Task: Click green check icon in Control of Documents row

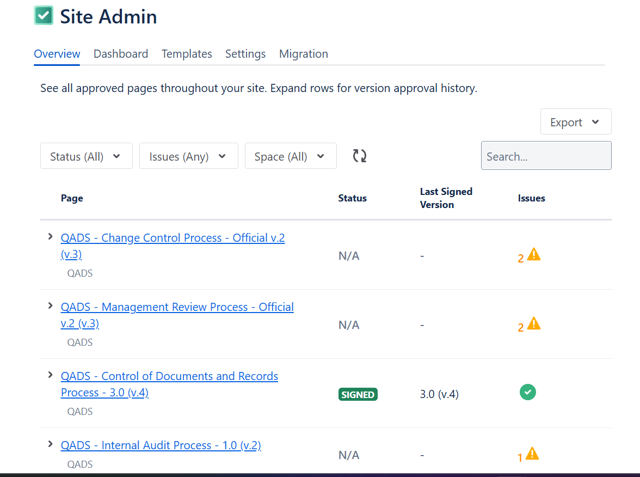Action: point(528,392)
